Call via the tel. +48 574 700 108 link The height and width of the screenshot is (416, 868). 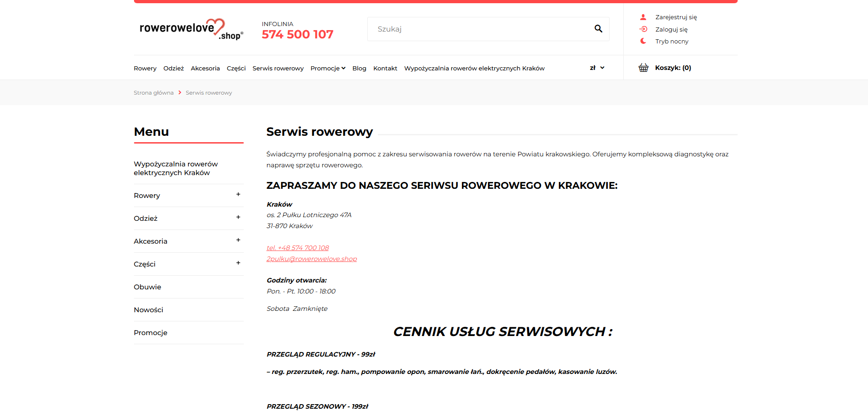coord(297,247)
